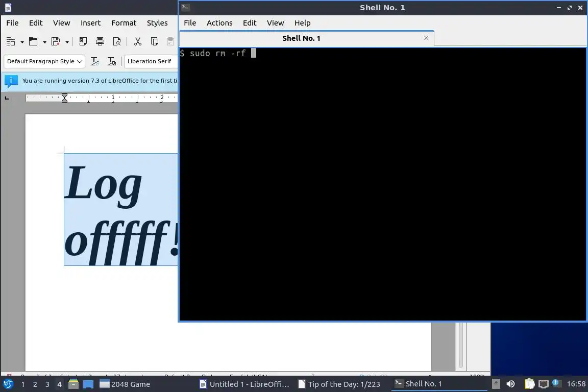Screen dimensions: 588x392
Task: Open the terminal Help menu
Action: (302, 23)
